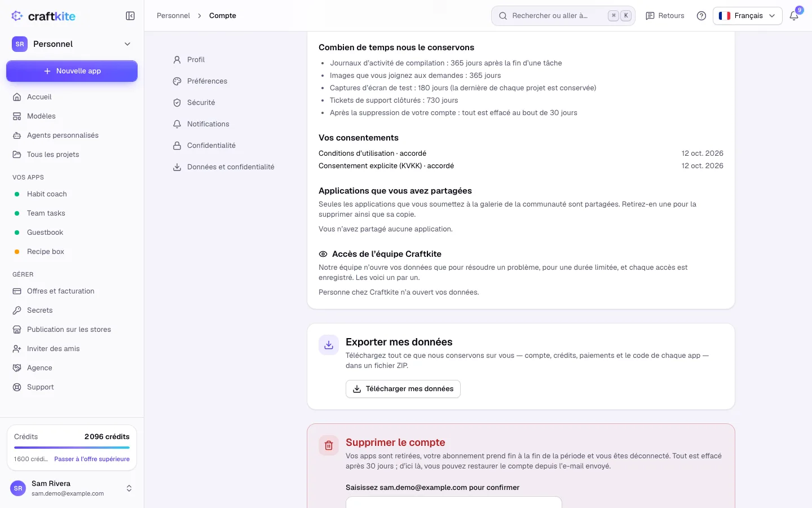
Task: Collapse the sidebar with the panel icon
Action: coord(130,16)
